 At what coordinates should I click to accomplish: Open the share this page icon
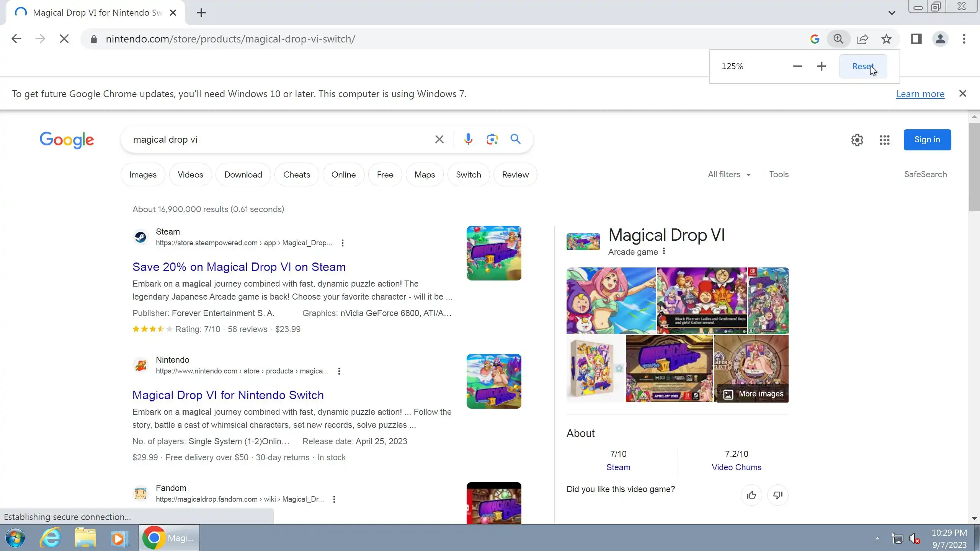pyautogui.click(x=862, y=39)
